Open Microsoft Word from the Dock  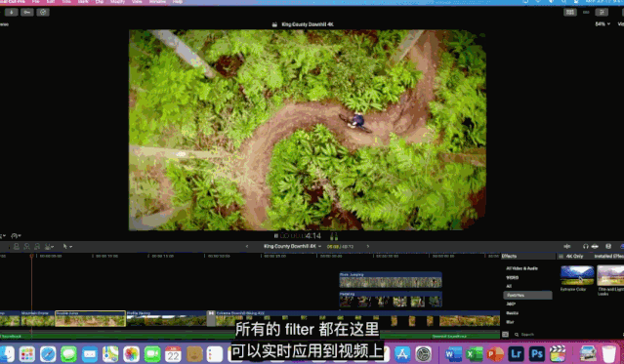(453, 353)
